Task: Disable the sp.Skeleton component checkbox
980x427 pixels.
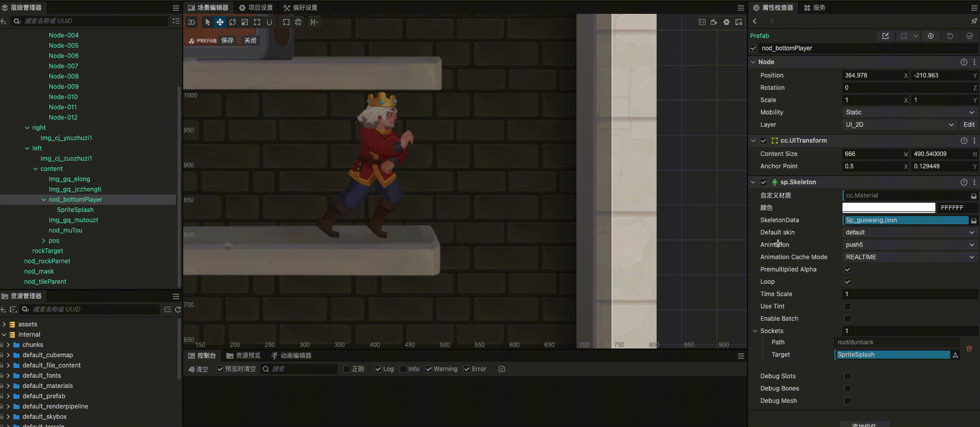Action: 763,182
